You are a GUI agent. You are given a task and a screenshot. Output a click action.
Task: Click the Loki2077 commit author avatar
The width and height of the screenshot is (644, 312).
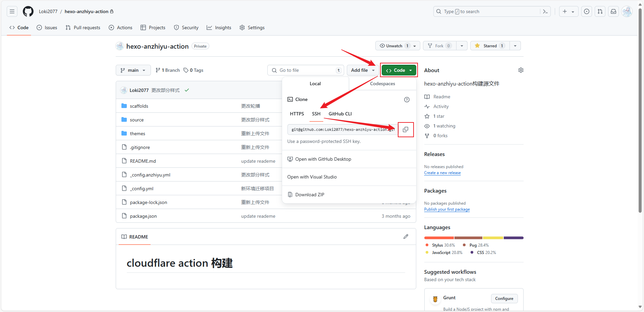[x=124, y=90]
